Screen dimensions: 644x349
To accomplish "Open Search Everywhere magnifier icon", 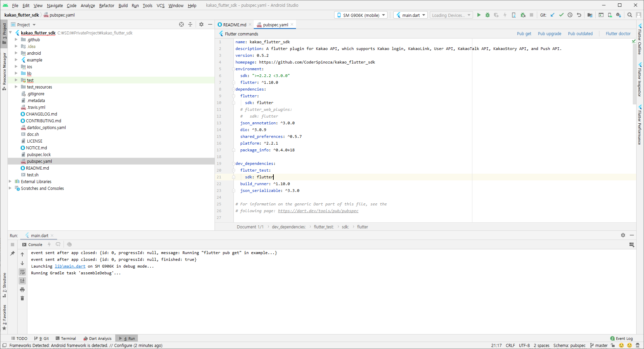I will point(630,15).
